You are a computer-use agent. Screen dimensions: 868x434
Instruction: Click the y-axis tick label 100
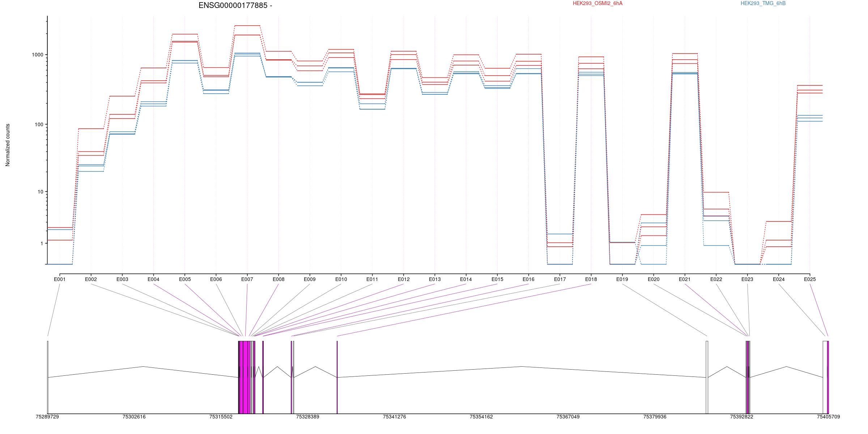(39, 124)
